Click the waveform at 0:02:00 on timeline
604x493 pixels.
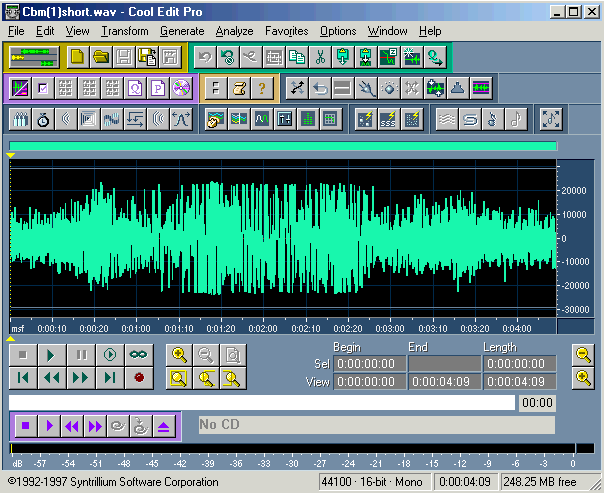(x=263, y=240)
